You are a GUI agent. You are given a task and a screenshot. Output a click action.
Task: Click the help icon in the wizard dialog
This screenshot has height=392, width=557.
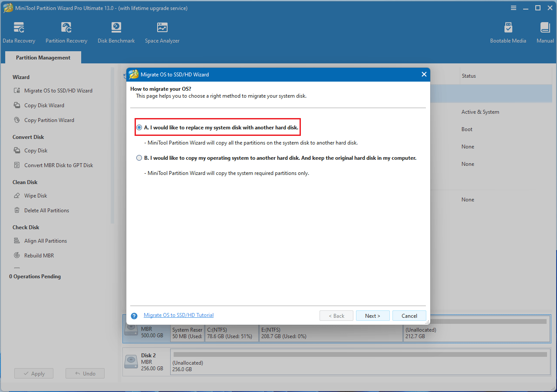point(134,316)
